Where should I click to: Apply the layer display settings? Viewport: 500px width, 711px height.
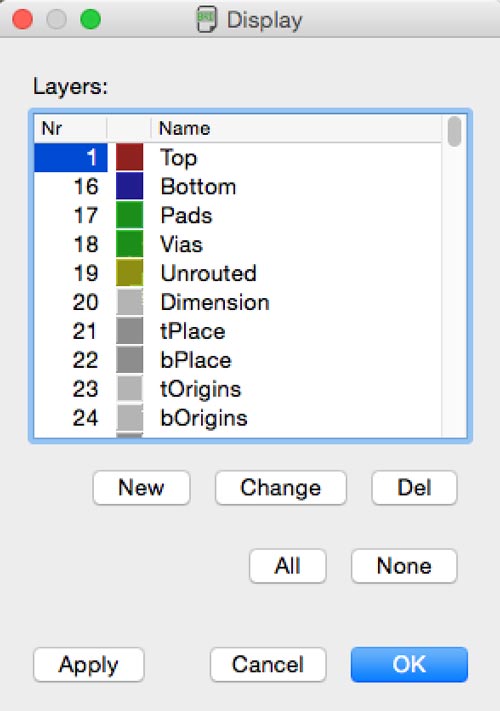tap(88, 665)
